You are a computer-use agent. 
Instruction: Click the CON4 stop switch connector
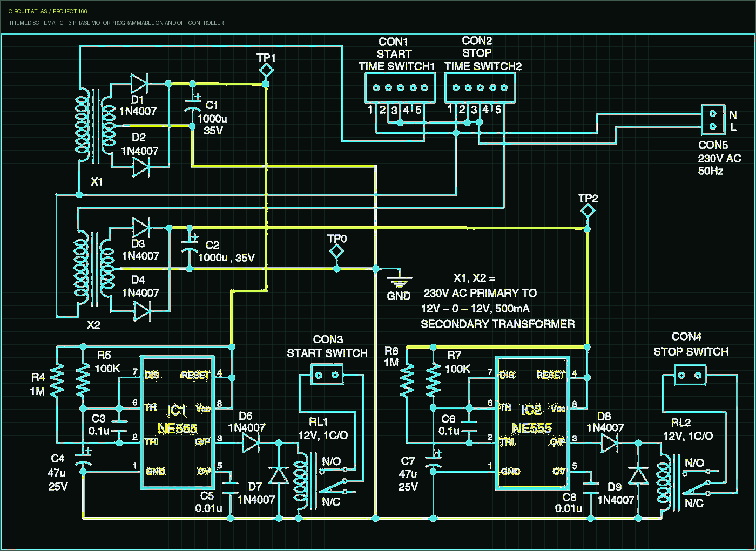point(690,375)
